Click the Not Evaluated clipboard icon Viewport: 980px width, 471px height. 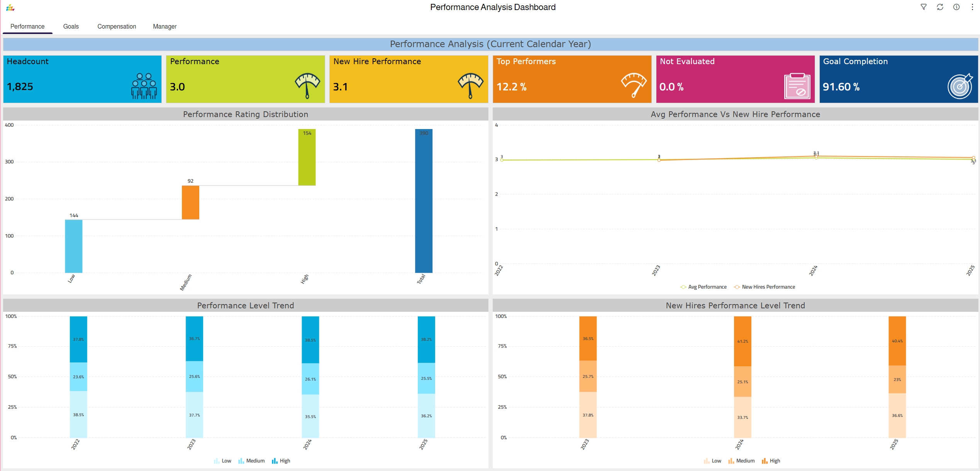coord(797,86)
